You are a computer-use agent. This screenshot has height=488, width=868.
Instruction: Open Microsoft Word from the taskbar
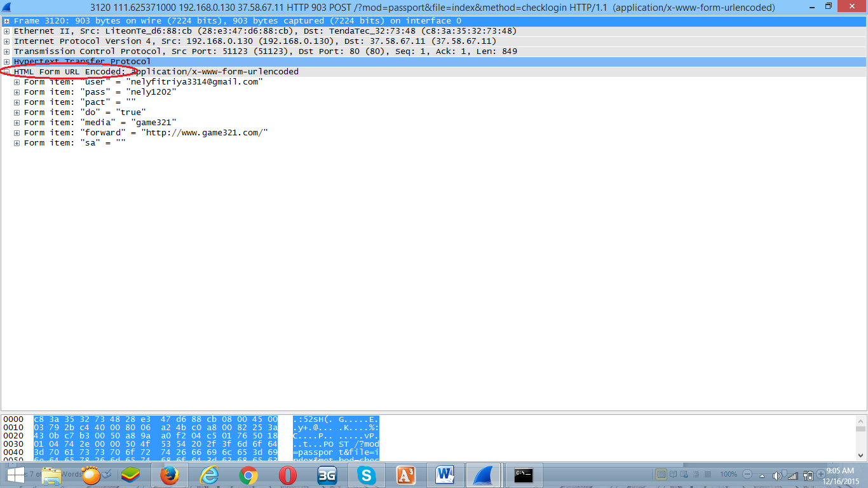click(445, 475)
